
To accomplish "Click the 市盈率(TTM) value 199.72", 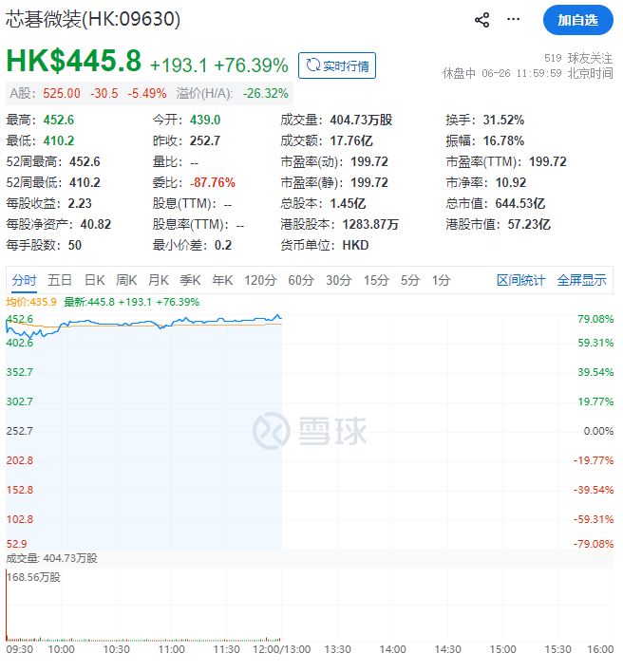I will (x=548, y=162).
